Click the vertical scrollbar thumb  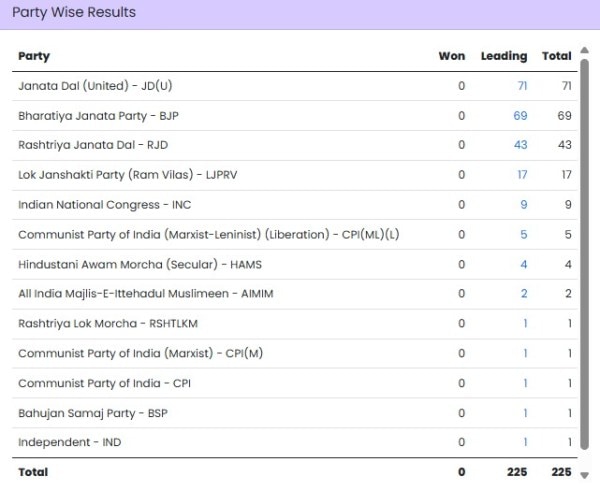pyautogui.click(x=584, y=254)
